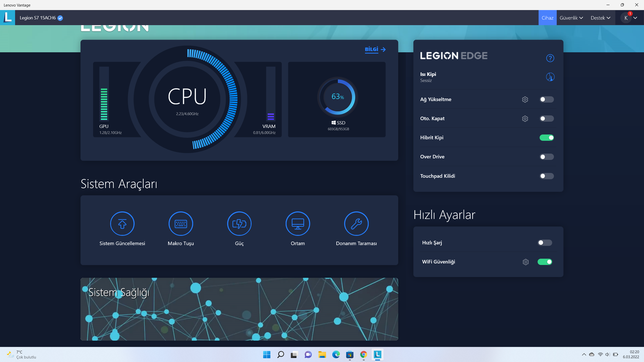Enable Ağ Yükseltme toggle
The height and width of the screenshot is (362, 644).
point(547,100)
